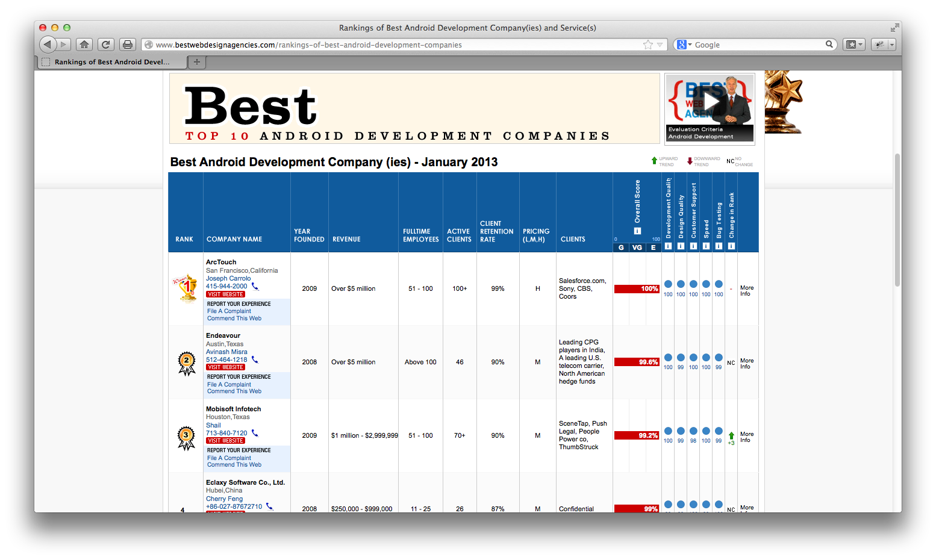Click the phone number 713-840-7120
The width and height of the screenshot is (936, 560).
pos(226,433)
